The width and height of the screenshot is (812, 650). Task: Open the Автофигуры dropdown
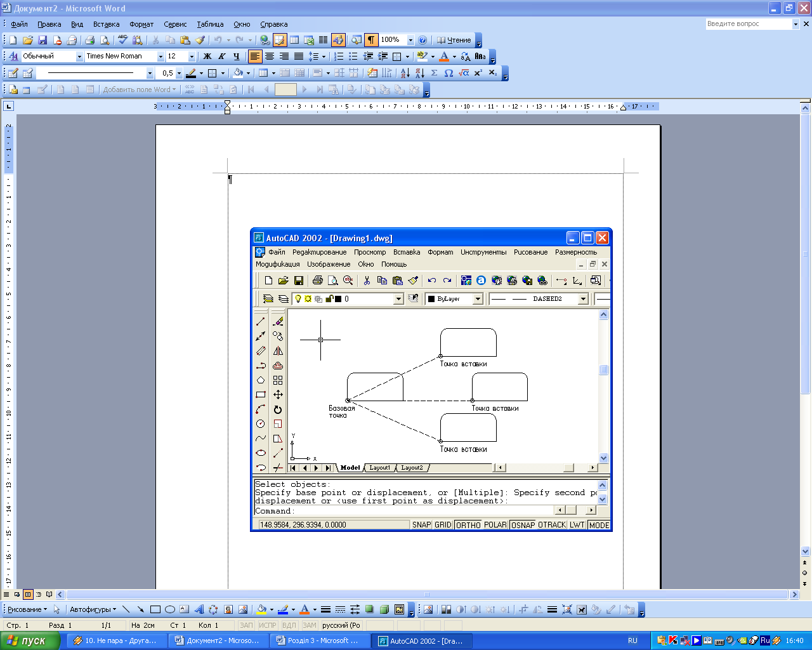pyautogui.click(x=93, y=609)
